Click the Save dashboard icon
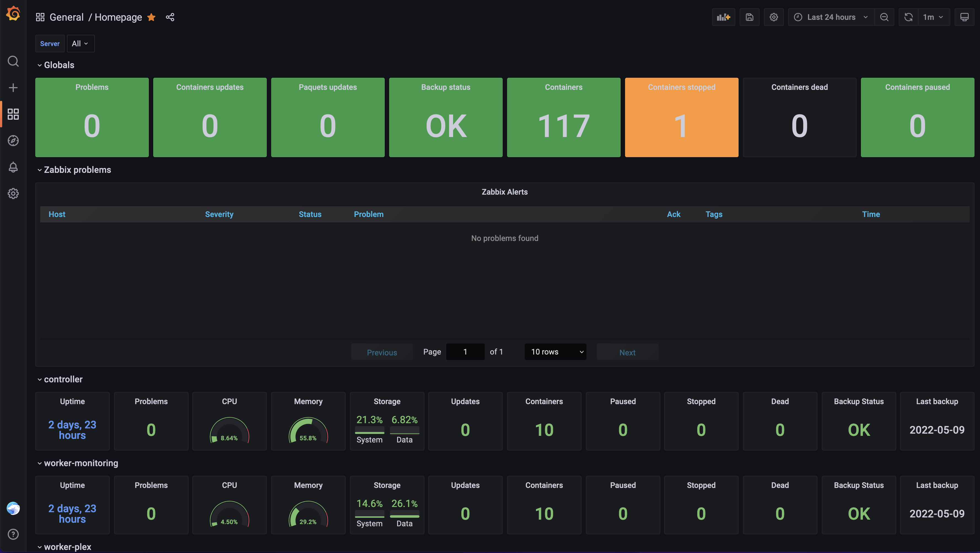This screenshot has width=980, height=553. (x=749, y=17)
